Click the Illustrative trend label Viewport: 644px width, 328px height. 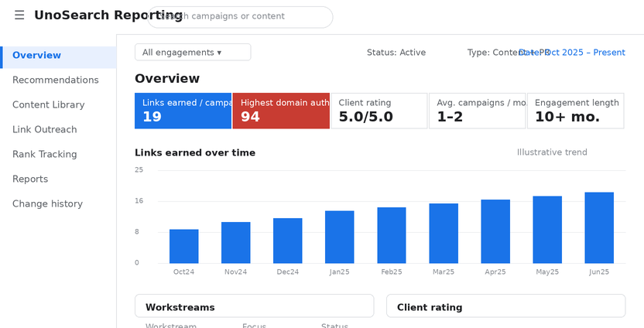pyautogui.click(x=552, y=152)
